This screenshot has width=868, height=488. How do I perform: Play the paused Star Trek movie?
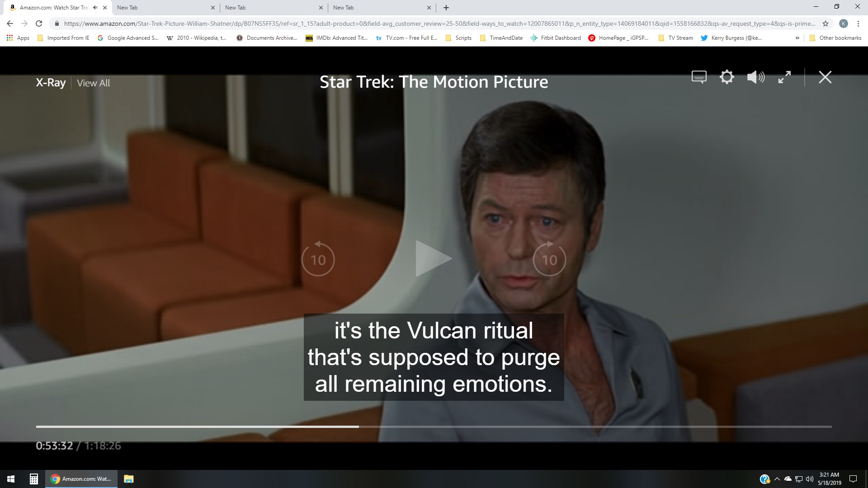coord(433,258)
